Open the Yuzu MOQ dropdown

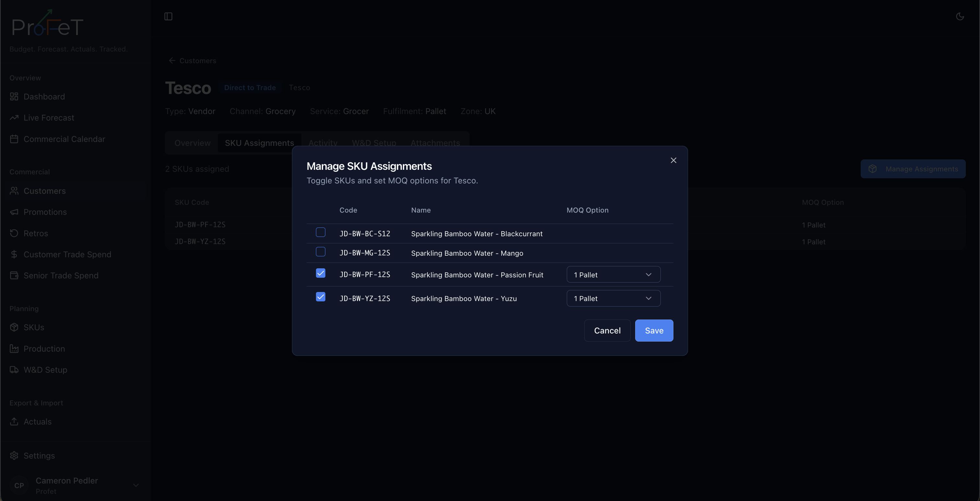pos(613,298)
